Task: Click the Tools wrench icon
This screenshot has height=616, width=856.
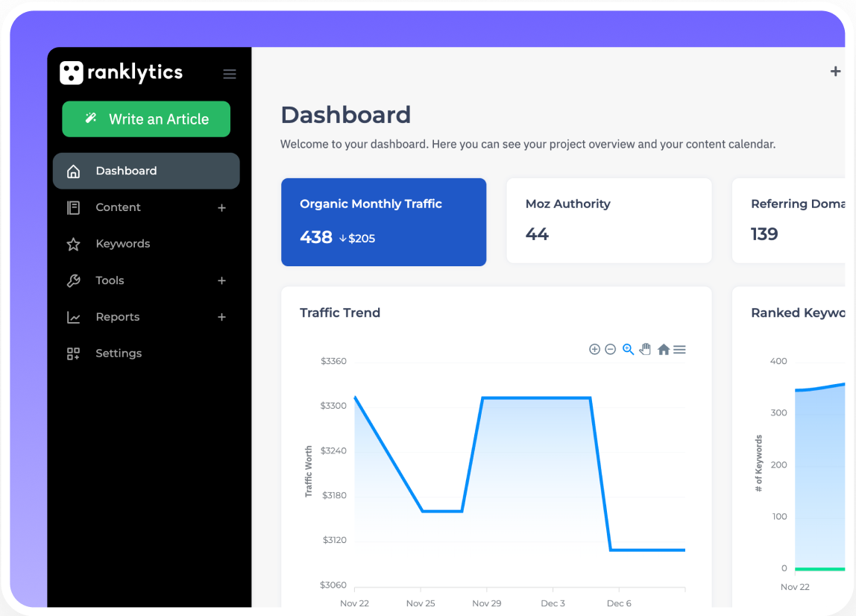Action: [x=73, y=281]
